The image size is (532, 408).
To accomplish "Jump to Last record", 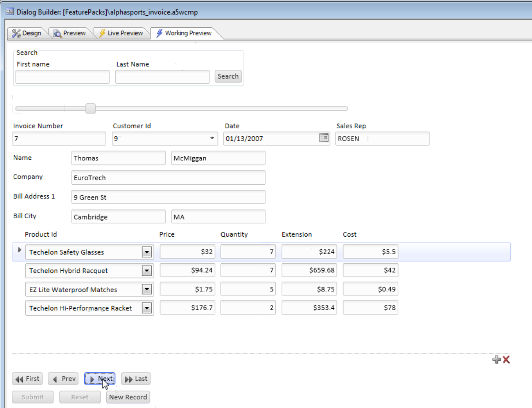I will [x=136, y=379].
